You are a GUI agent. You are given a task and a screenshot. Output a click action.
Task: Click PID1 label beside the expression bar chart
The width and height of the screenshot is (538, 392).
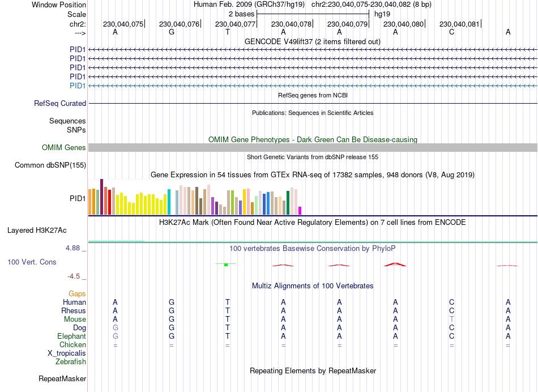[x=78, y=198]
